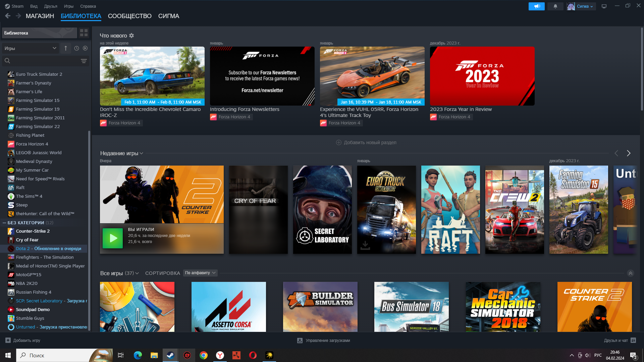644x362 pixels.
Task: Select Euro Truck Simulator 2 in sidebar
Action: [x=39, y=74]
